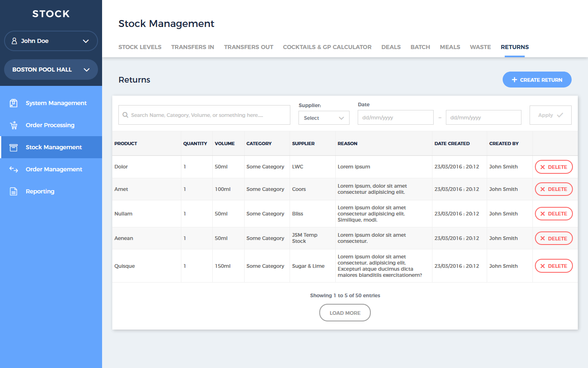Open the Cocktails & GP Calculator tab
The height and width of the screenshot is (368, 588).
(x=327, y=47)
